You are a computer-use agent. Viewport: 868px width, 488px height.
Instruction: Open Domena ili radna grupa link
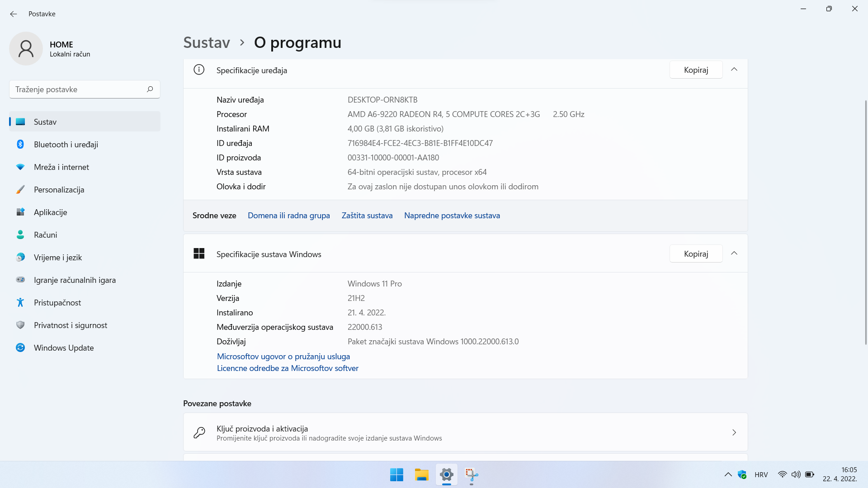[x=288, y=216]
